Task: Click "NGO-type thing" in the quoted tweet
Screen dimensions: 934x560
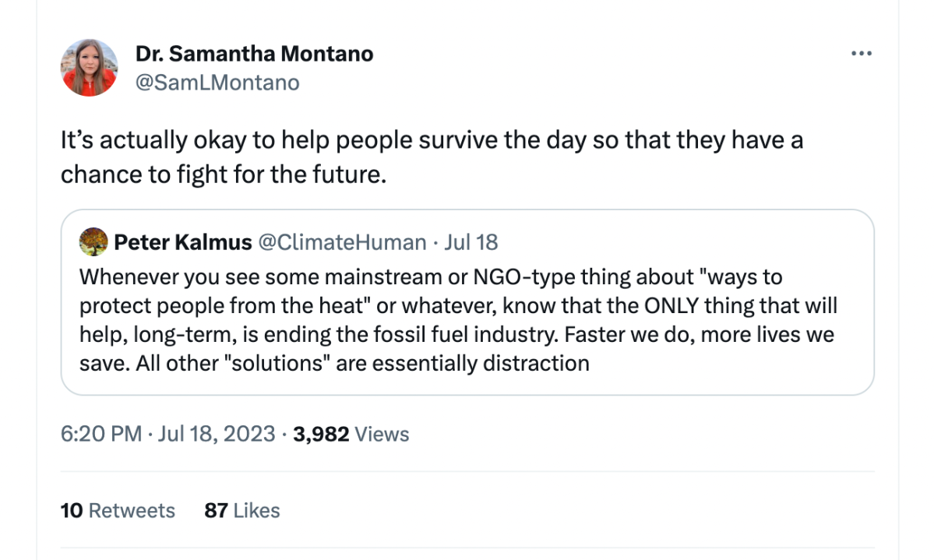Action: click(500, 276)
